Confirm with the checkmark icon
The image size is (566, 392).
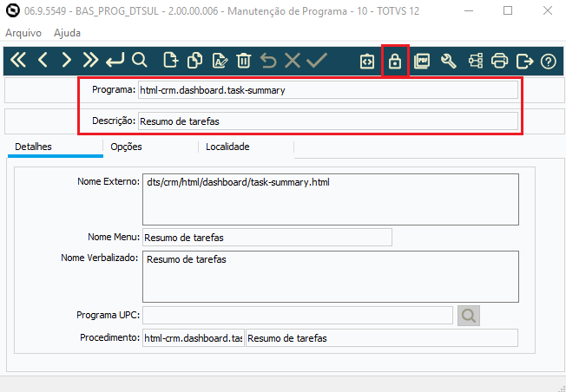pyautogui.click(x=317, y=60)
